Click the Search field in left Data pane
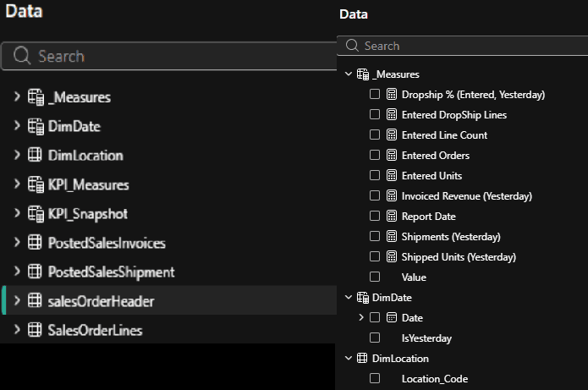The width and height of the screenshot is (588, 390). [168, 56]
